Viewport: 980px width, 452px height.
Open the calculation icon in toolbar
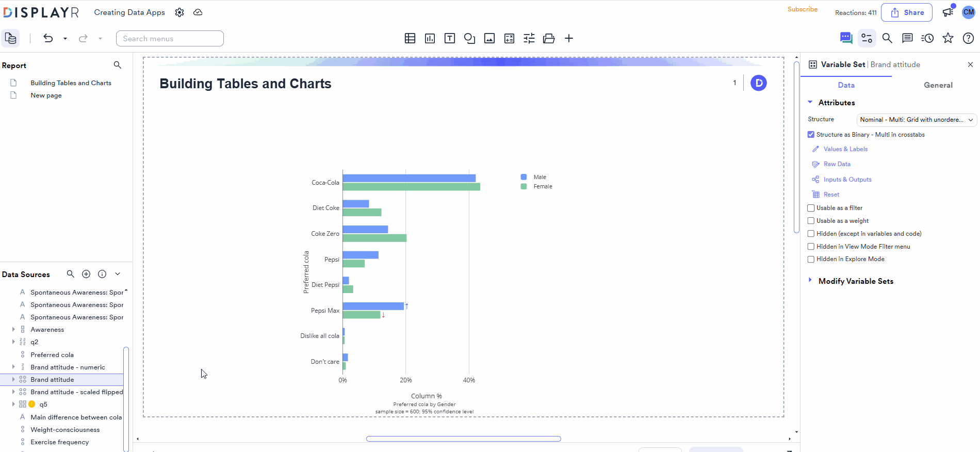[x=509, y=38]
